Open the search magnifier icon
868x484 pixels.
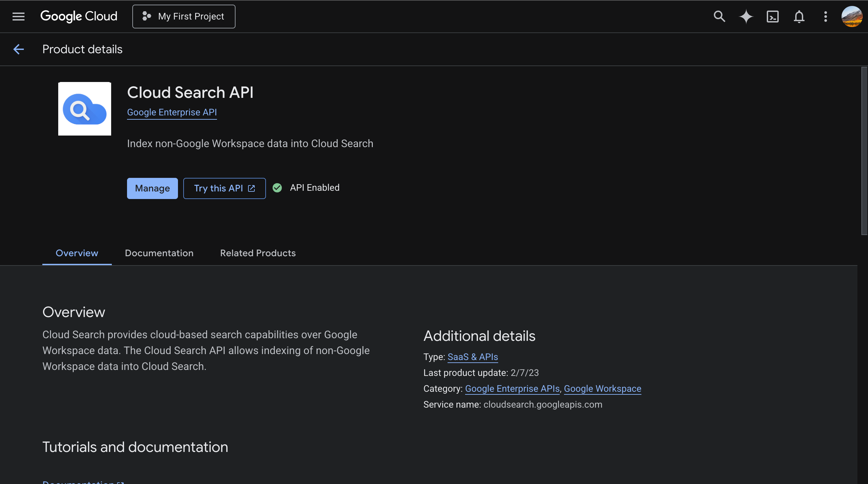point(719,17)
